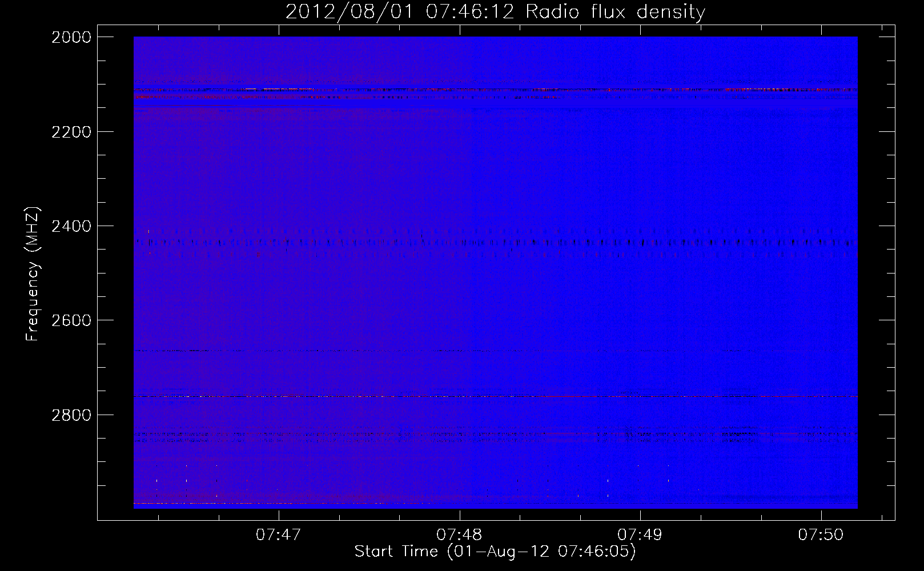Select the 2000 frequency tick label
Viewport: 924px width, 571px height.
coord(71,37)
